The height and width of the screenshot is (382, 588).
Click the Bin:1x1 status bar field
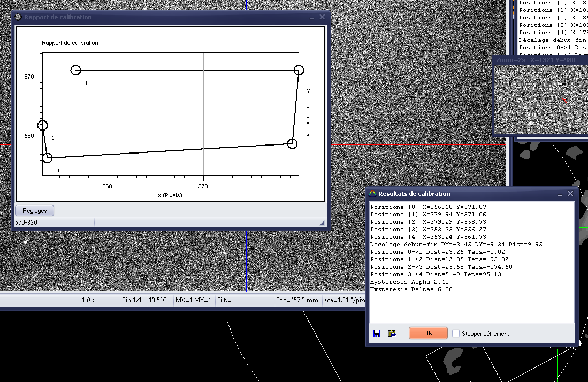pos(132,301)
